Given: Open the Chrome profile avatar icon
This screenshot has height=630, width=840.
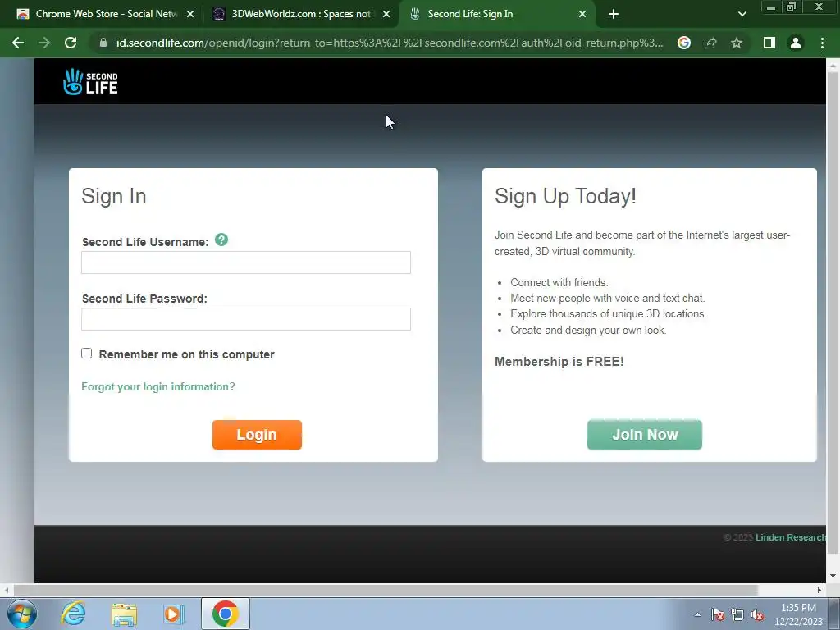Looking at the screenshot, I should (796, 43).
